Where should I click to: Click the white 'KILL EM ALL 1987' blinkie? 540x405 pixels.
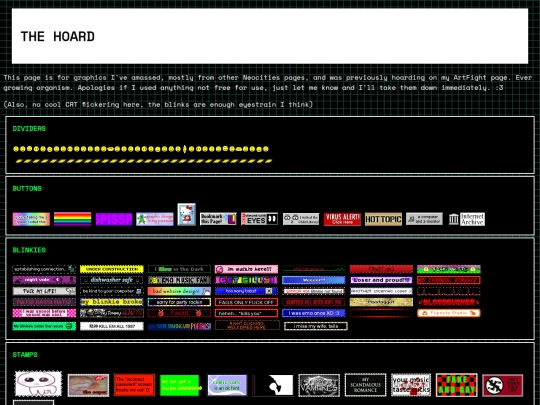point(112,326)
